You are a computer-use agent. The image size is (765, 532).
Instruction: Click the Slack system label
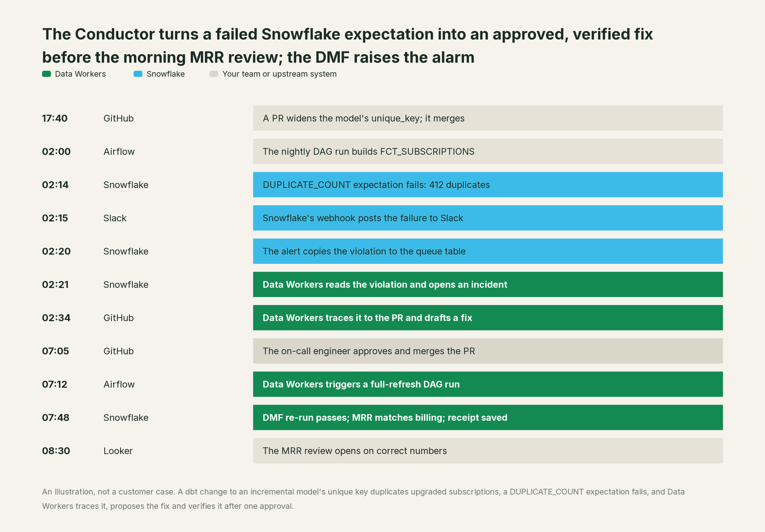(115, 218)
